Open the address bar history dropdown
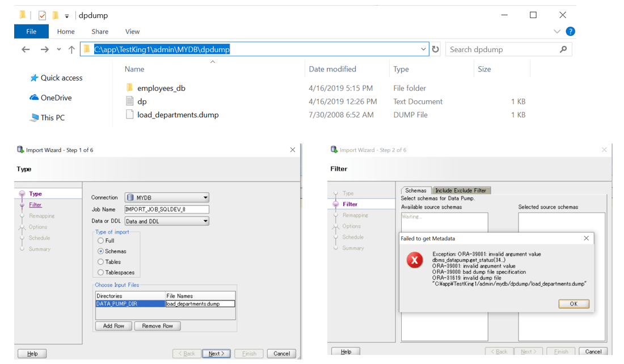 423,49
